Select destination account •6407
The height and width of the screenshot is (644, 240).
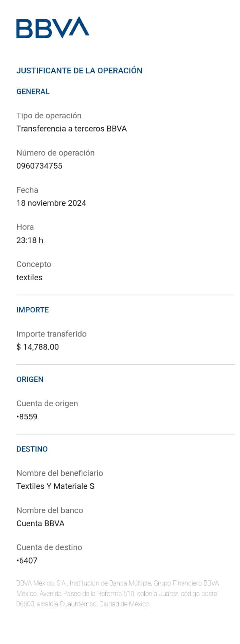pos(27,560)
